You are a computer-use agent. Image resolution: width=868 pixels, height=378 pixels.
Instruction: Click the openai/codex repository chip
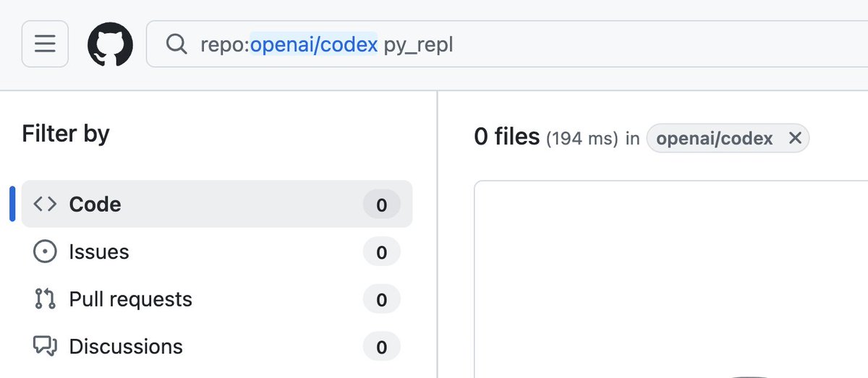715,138
